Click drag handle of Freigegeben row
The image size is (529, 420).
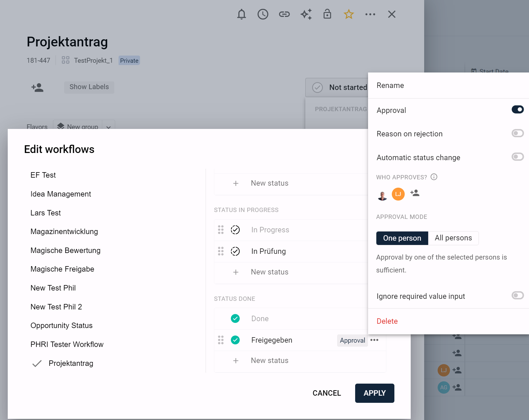coord(221,340)
